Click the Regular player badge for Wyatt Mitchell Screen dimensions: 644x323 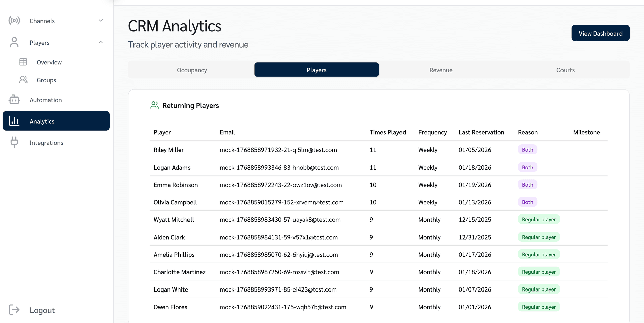pyautogui.click(x=539, y=219)
